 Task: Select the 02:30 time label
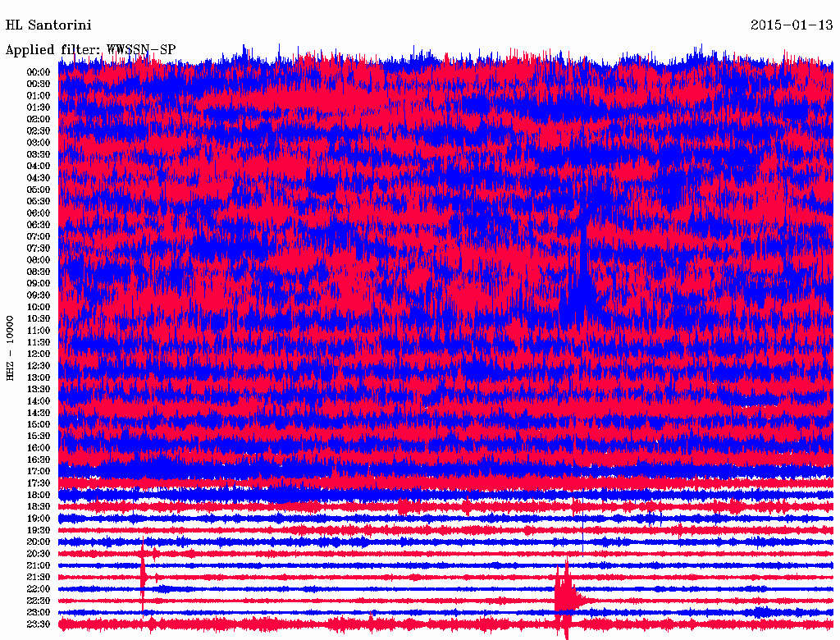[39, 130]
